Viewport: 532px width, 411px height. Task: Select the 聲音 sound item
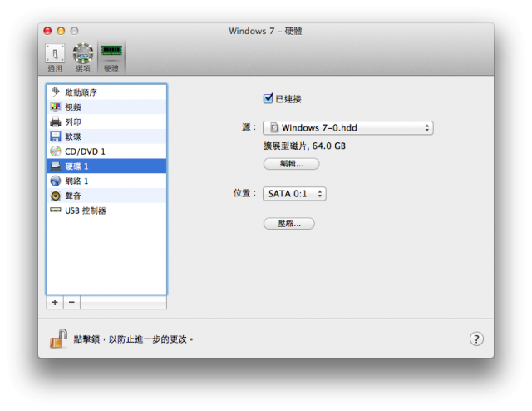(x=106, y=196)
